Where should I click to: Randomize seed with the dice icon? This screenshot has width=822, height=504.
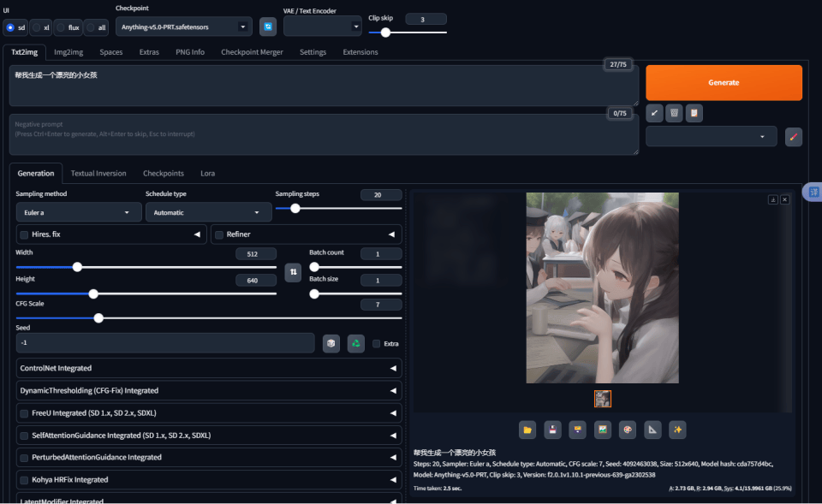(331, 343)
